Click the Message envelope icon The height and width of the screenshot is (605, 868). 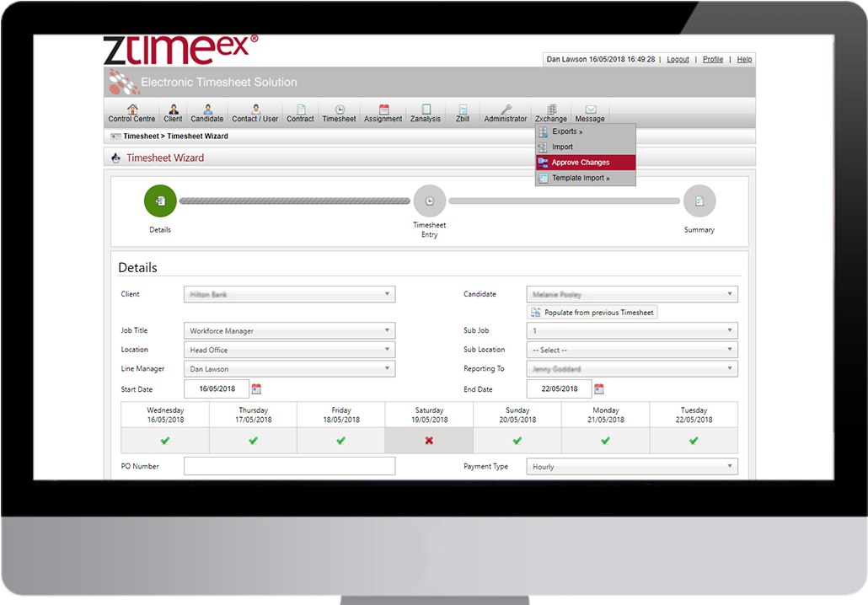pos(590,110)
